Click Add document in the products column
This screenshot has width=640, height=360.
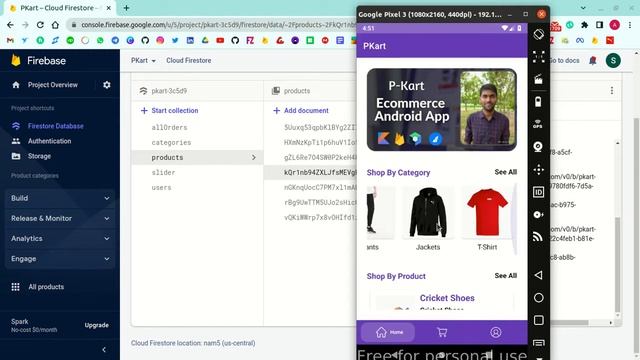click(301, 111)
